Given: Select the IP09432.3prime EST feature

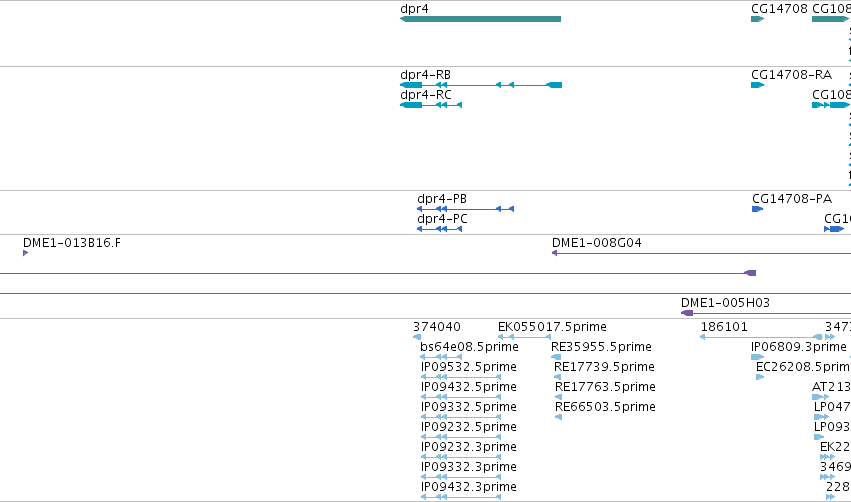Looking at the screenshot, I should coord(461,497).
